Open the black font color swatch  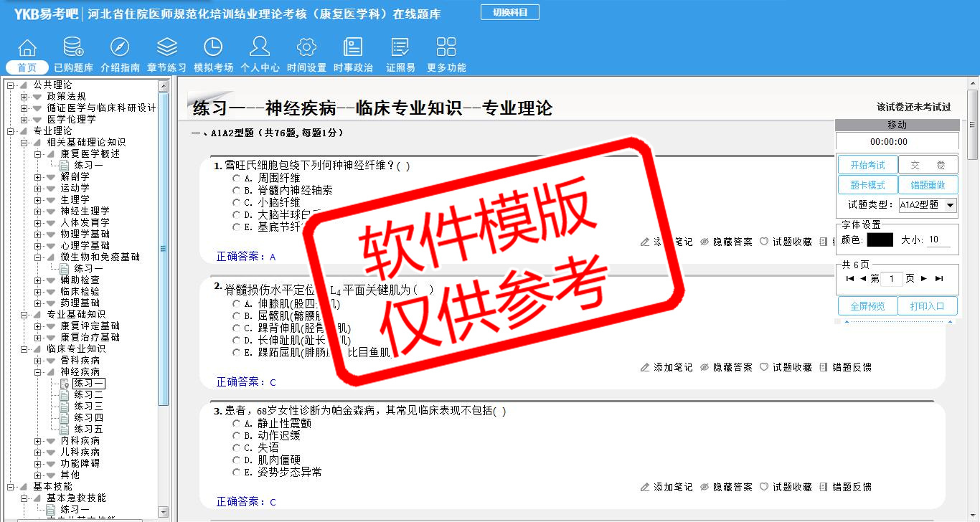tap(880, 240)
